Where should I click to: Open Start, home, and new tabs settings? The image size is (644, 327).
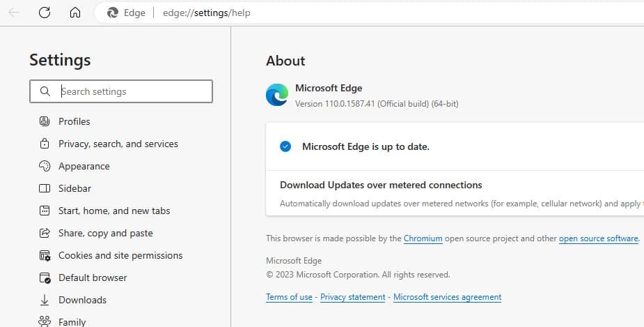point(114,211)
